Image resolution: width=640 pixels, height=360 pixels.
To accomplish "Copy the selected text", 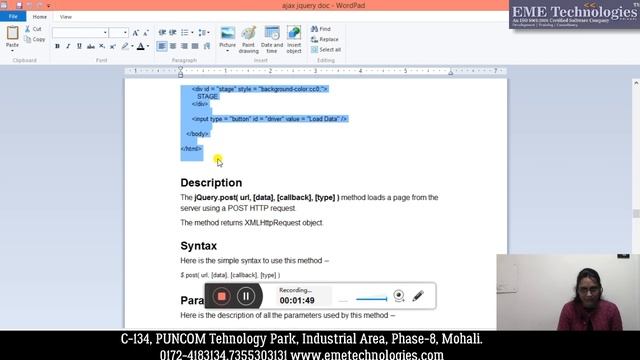I will 35,40.
